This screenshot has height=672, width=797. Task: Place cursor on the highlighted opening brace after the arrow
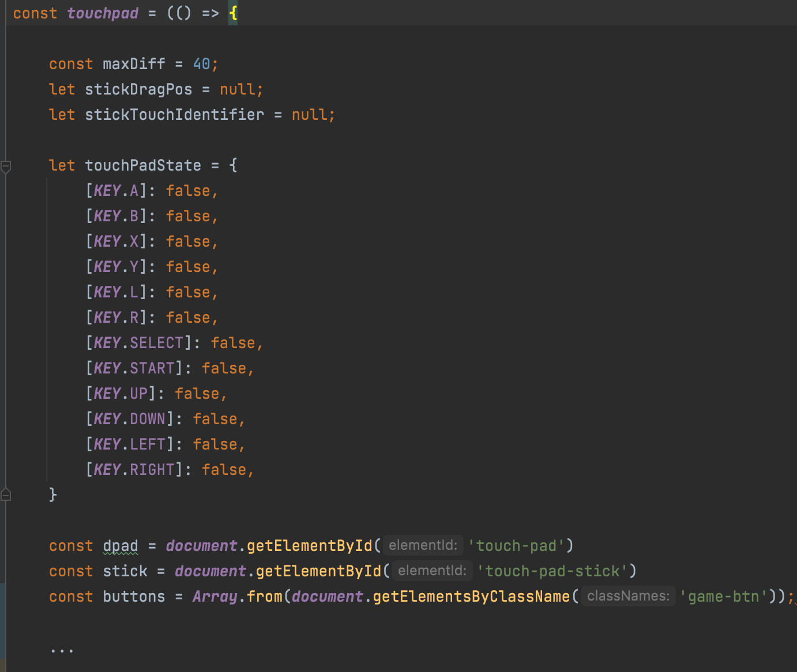[x=233, y=13]
